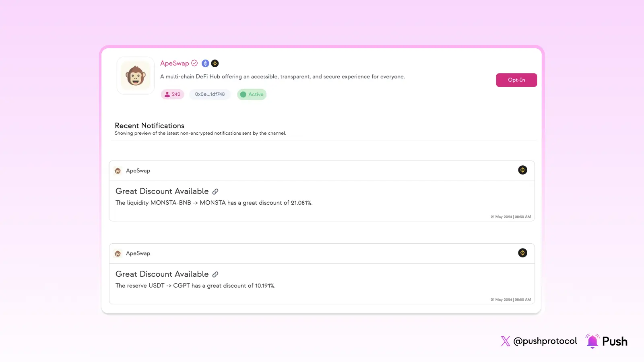Click the monkey icon in first notification header
644x362 pixels.
pos(118,171)
